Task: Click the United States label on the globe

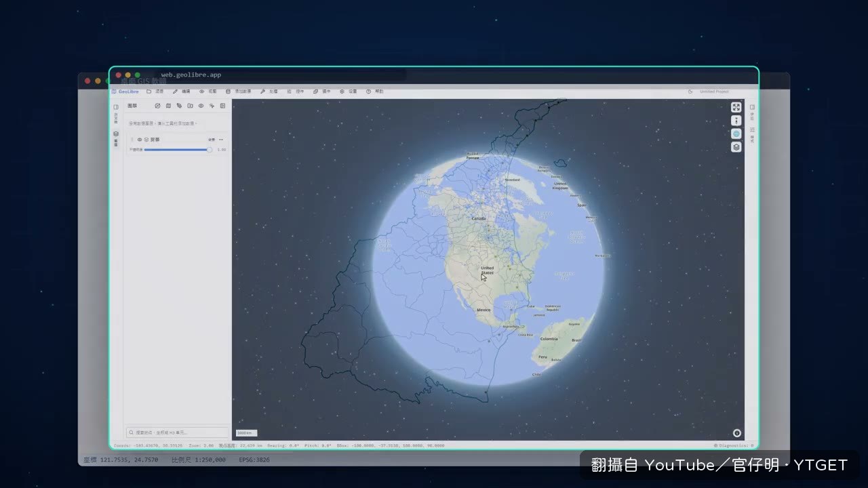Action: (487, 270)
